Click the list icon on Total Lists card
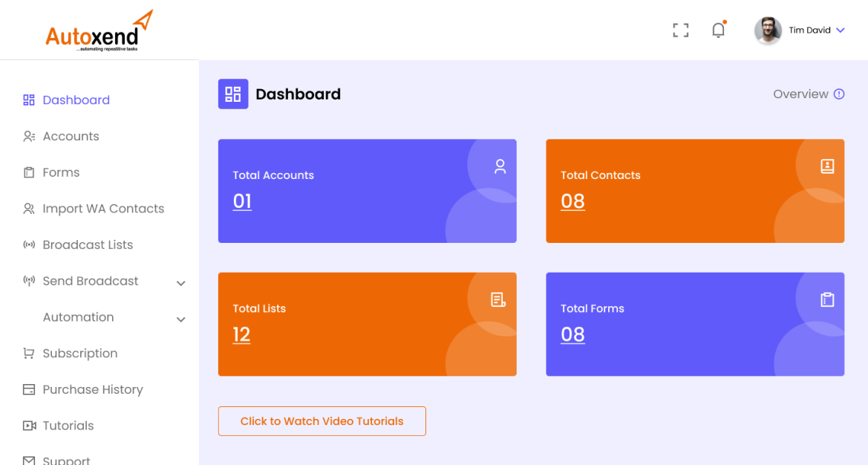This screenshot has height=465, width=868. (x=498, y=299)
